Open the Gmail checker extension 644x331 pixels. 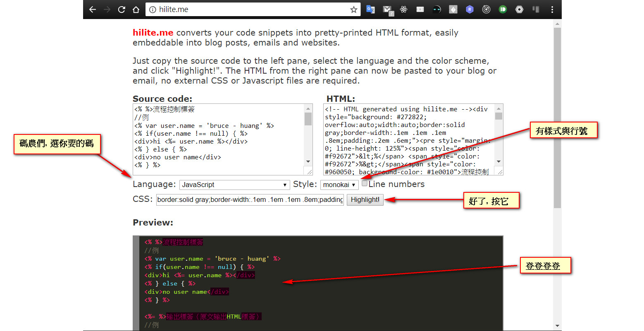pos(387,10)
